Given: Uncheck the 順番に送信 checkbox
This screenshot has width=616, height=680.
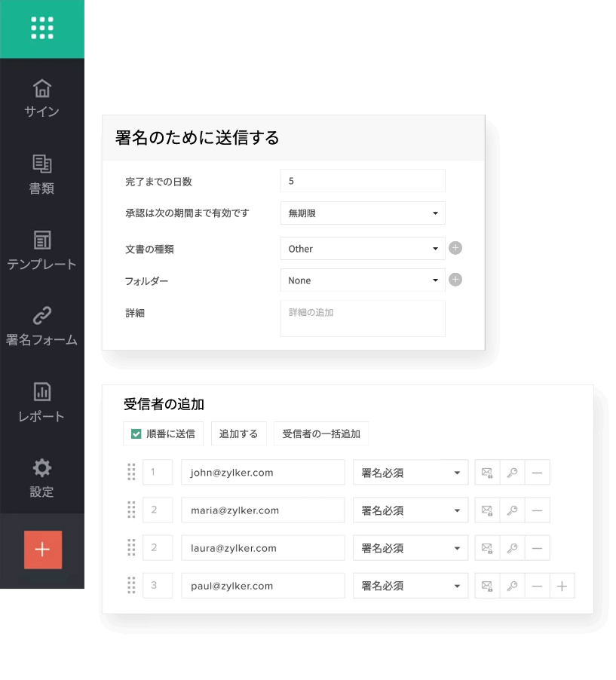Looking at the screenshot, I should (x=134, y=433).
